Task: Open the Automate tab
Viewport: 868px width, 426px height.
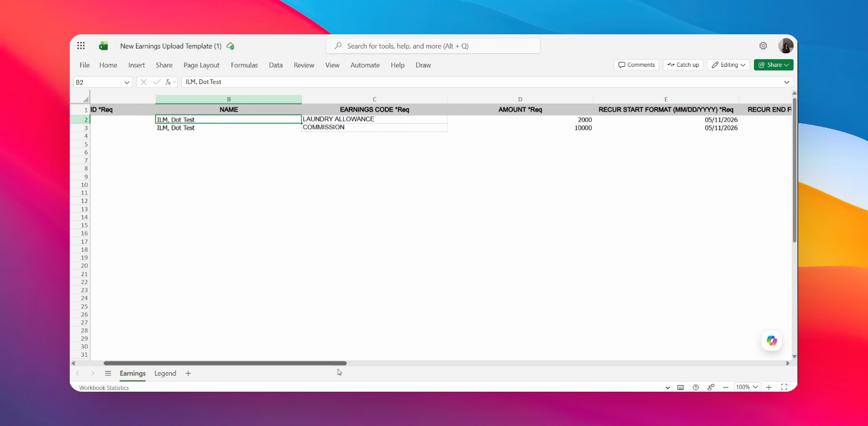Action: (x=365, y=65)
